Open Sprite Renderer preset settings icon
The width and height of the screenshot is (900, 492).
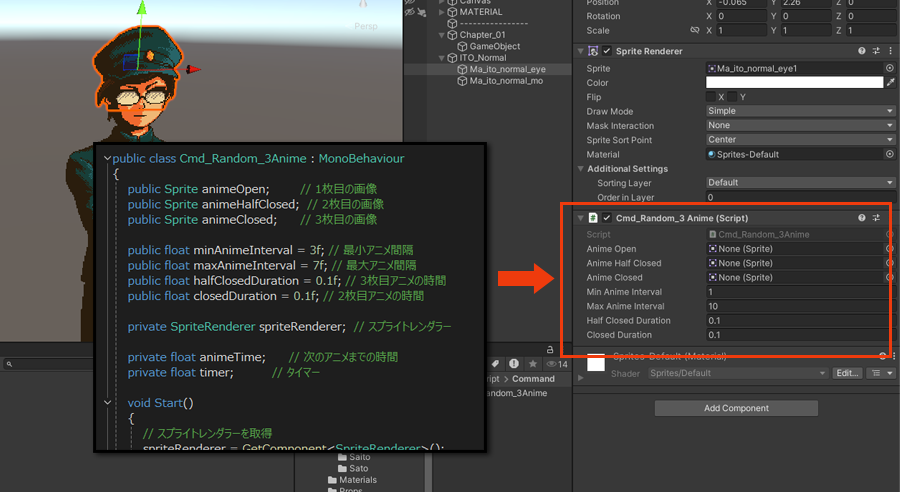tap(877, 51)
